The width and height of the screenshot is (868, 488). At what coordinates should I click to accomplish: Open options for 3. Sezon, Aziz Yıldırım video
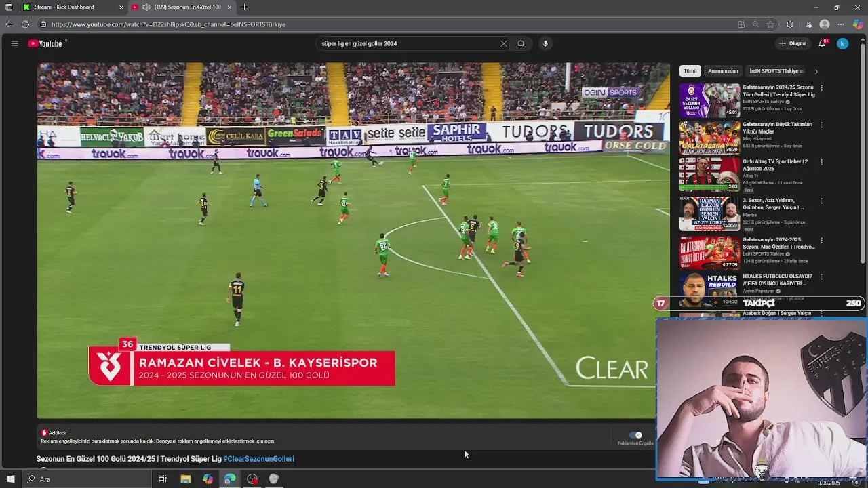click(x=821, y=201)
